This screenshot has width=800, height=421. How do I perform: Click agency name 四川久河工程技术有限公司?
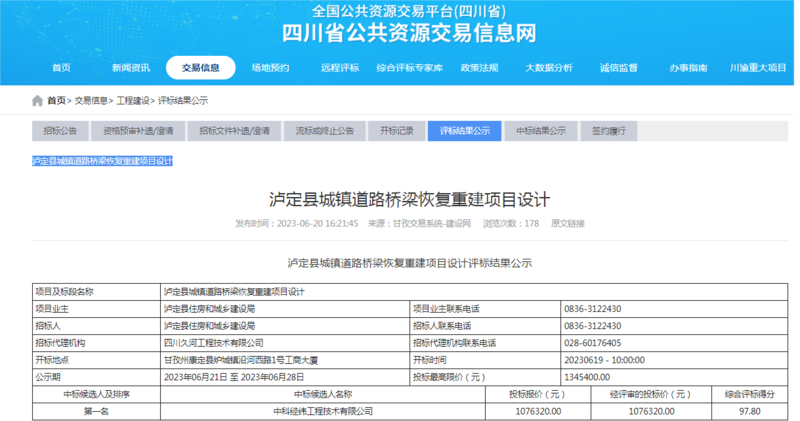click(213, 343)
